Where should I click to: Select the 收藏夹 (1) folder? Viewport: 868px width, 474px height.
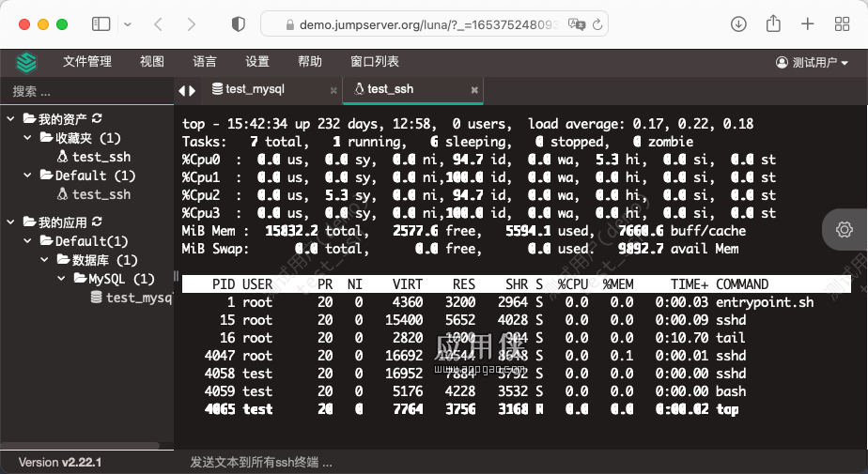tap(80, 138)
